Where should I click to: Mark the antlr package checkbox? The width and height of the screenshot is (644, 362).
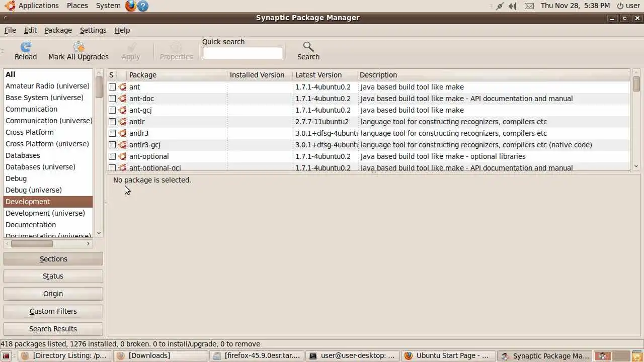[x=112, y=122]
